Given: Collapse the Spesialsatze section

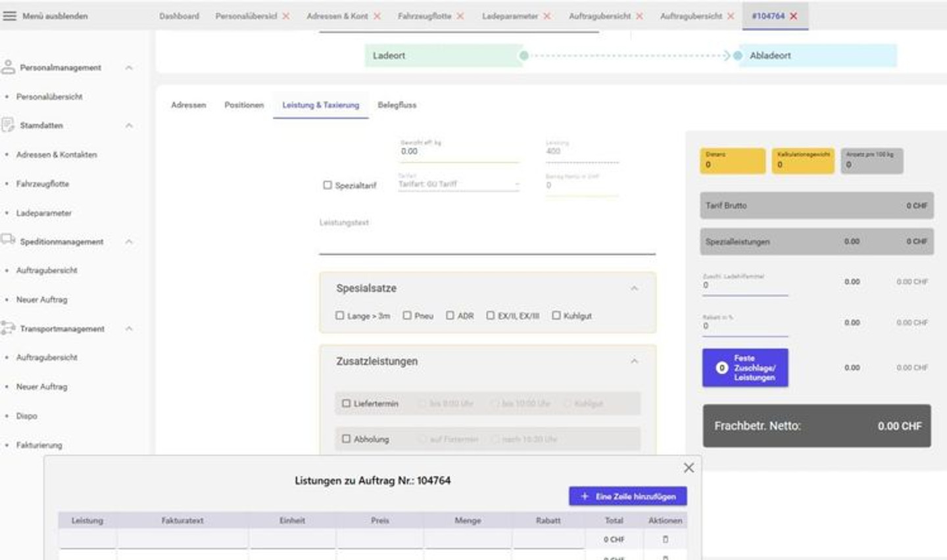Looking at the screenshot, I should click(634, 289).
